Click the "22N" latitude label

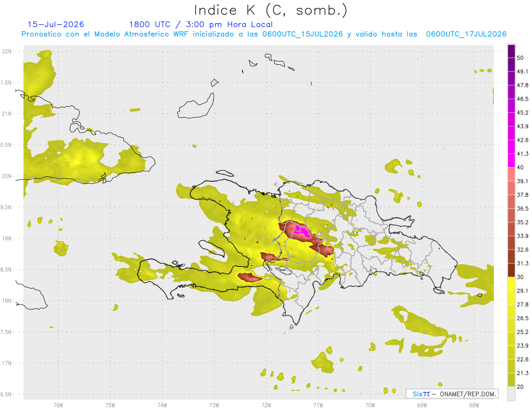point(7,51)
